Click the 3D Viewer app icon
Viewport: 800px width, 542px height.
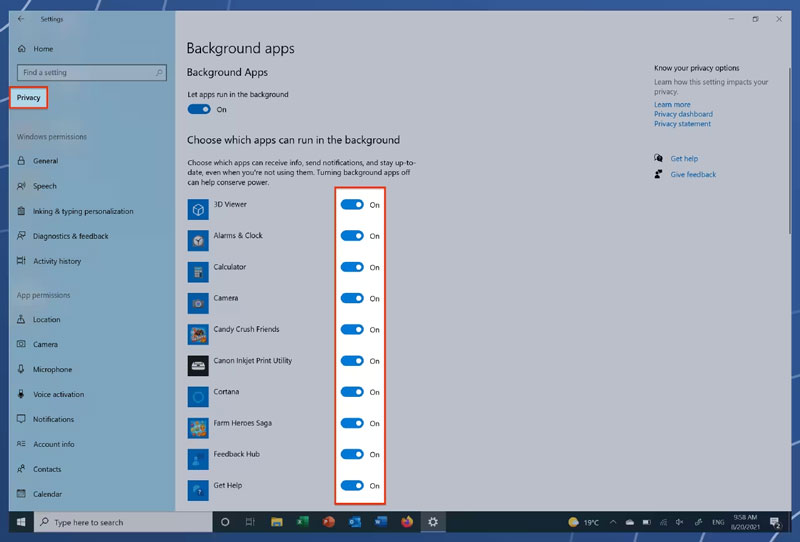point(198,209)
